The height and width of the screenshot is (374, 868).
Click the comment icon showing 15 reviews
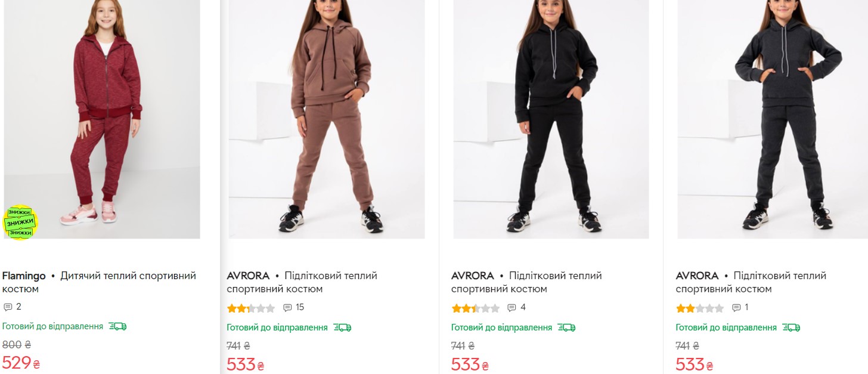tap(287, 308)
